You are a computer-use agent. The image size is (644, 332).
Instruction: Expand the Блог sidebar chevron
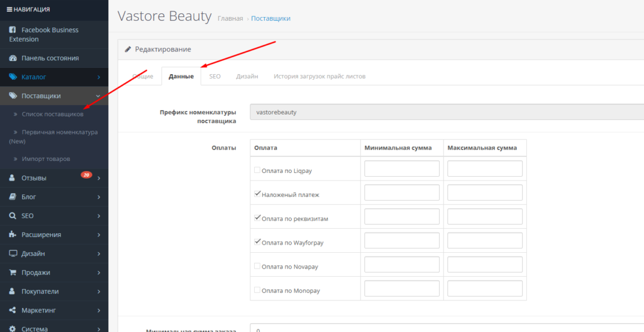99,197
